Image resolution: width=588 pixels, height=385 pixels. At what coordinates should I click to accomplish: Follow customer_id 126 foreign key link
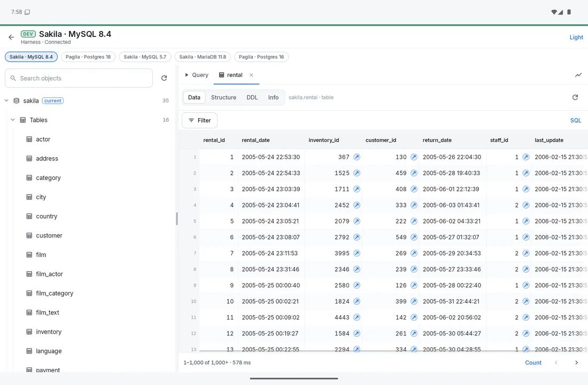414,285
